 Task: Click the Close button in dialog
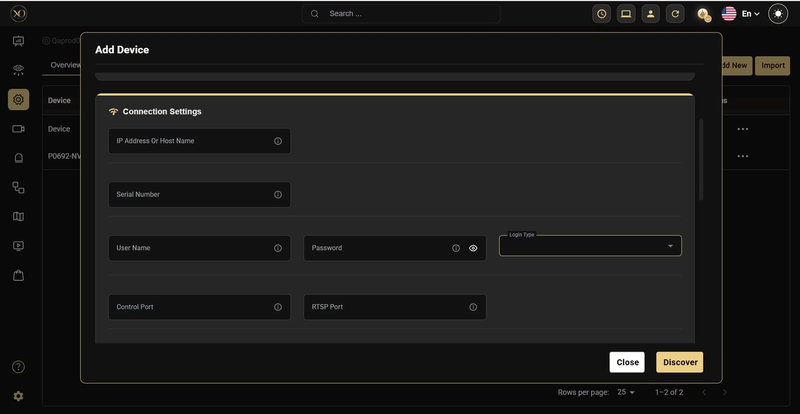tap(627, 362)
